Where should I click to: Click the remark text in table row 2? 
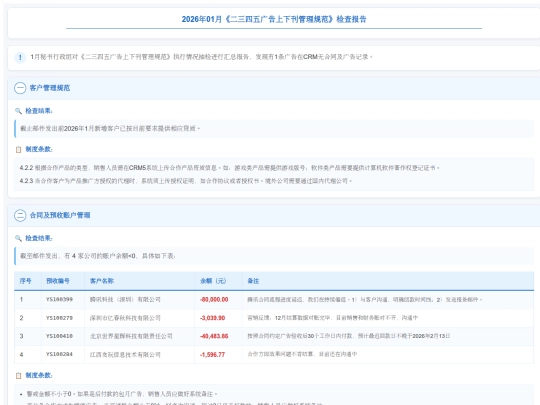[332, 318]
